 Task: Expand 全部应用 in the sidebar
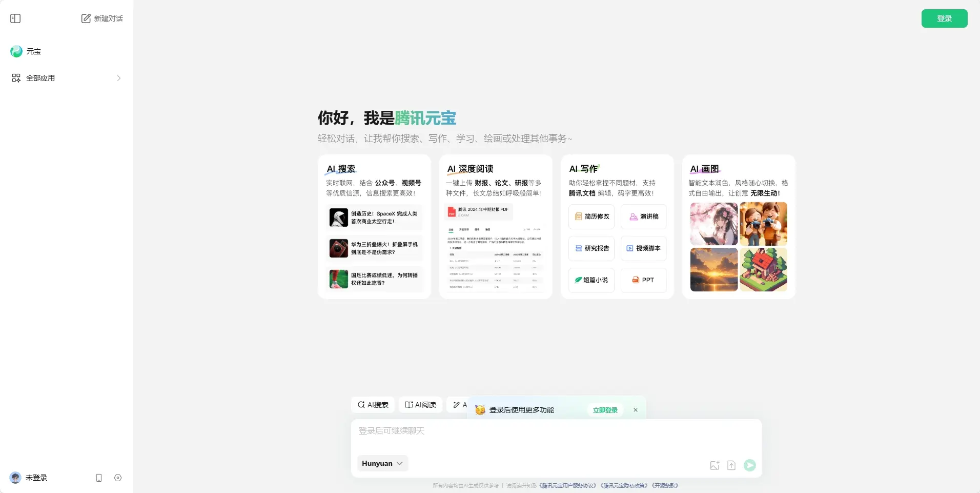(x=42, y=78)
